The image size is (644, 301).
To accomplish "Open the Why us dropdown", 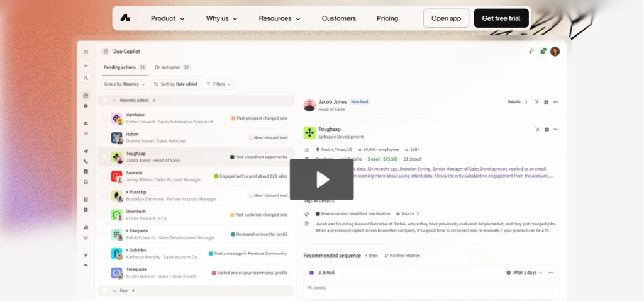I will click(222, 18).
